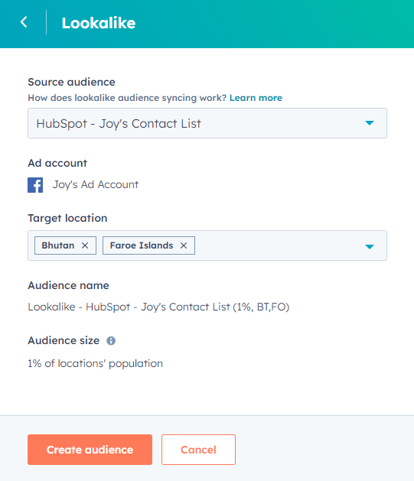This screenshot has width=414, height=481.
Task: Click the Facebook ad account icon
Action: 35,185
